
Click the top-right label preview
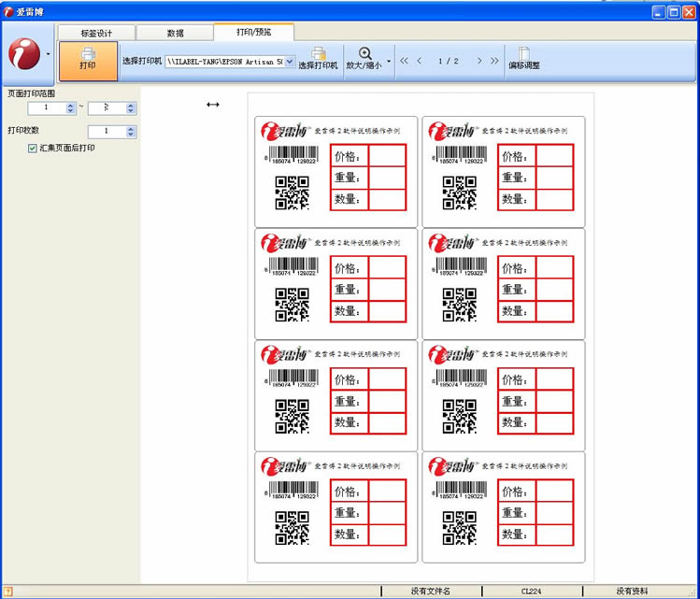503,172
